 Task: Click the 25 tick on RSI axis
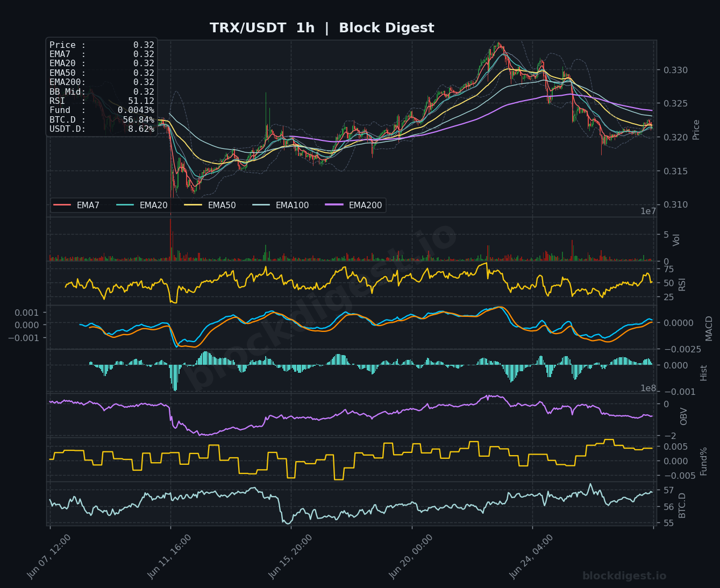(x=669, y=297)
